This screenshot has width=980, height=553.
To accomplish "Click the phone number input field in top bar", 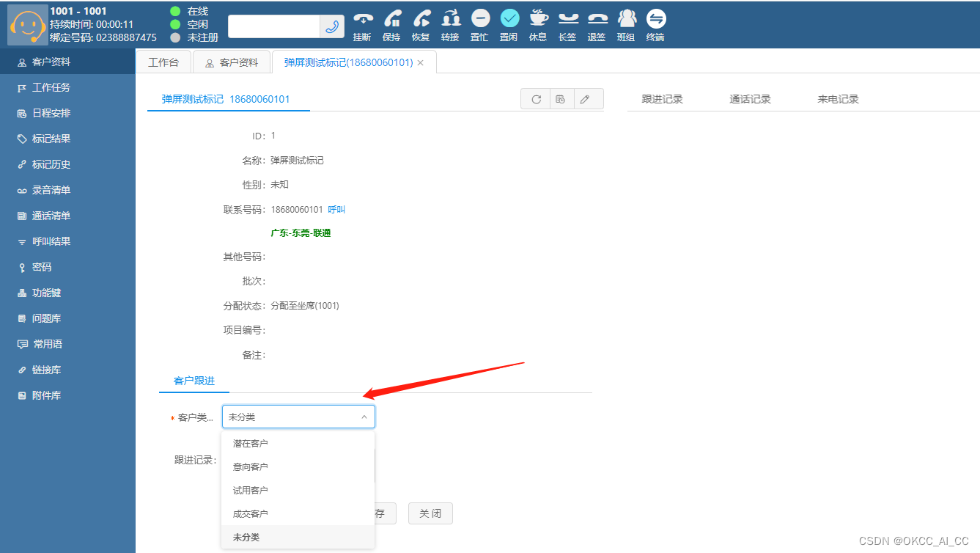I will click(x=273, y=26).
